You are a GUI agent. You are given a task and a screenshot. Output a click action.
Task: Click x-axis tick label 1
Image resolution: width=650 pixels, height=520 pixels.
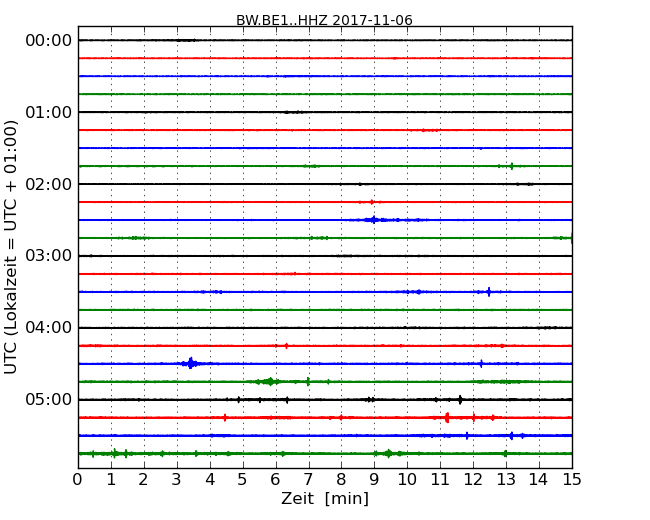pyautogui.click(x=111, y=480)
